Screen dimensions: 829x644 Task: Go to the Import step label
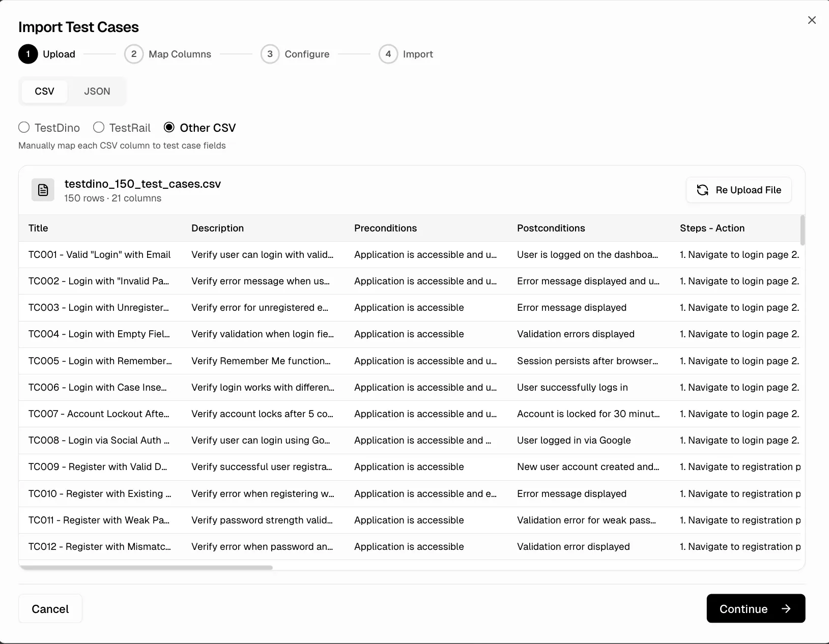click(x=418, y=54)
